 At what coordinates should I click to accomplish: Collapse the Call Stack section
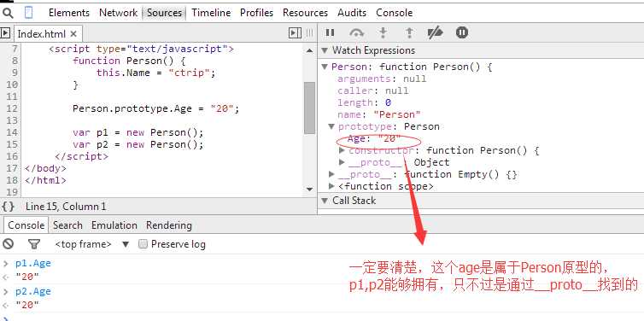coord(325,201)
